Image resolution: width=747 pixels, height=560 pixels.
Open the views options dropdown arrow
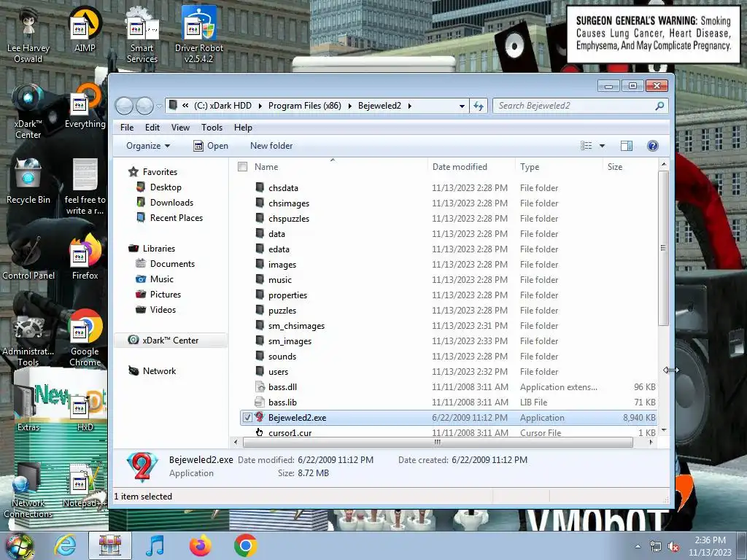(602, 146)
